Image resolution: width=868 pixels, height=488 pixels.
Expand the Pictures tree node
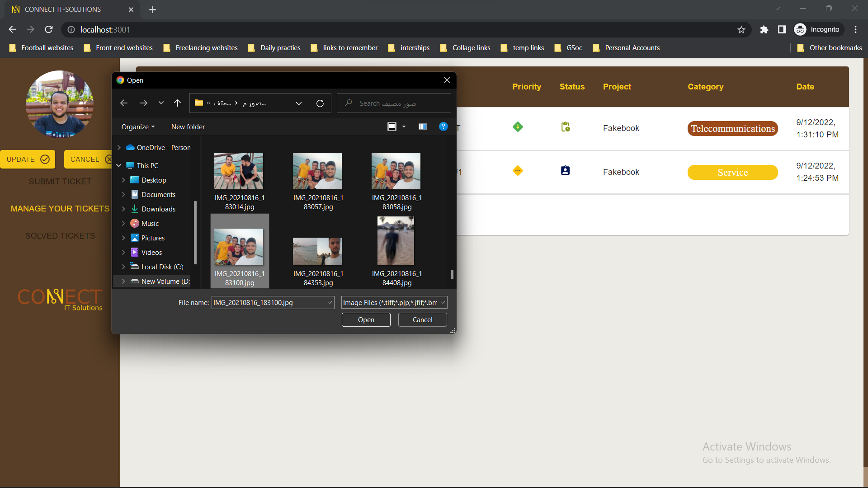123,238
